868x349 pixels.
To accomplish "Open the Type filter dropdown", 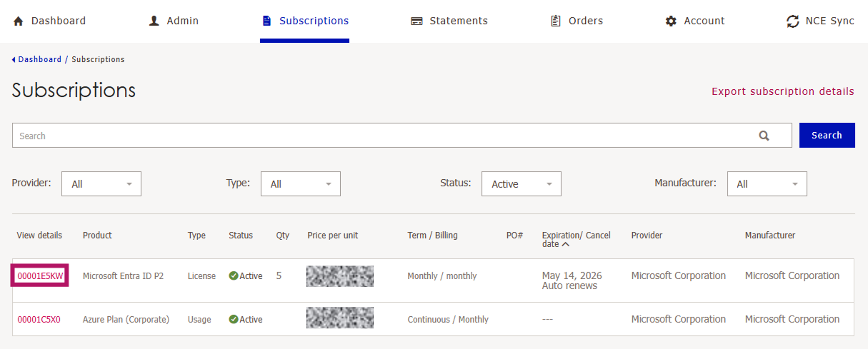I will click(300, 184).
